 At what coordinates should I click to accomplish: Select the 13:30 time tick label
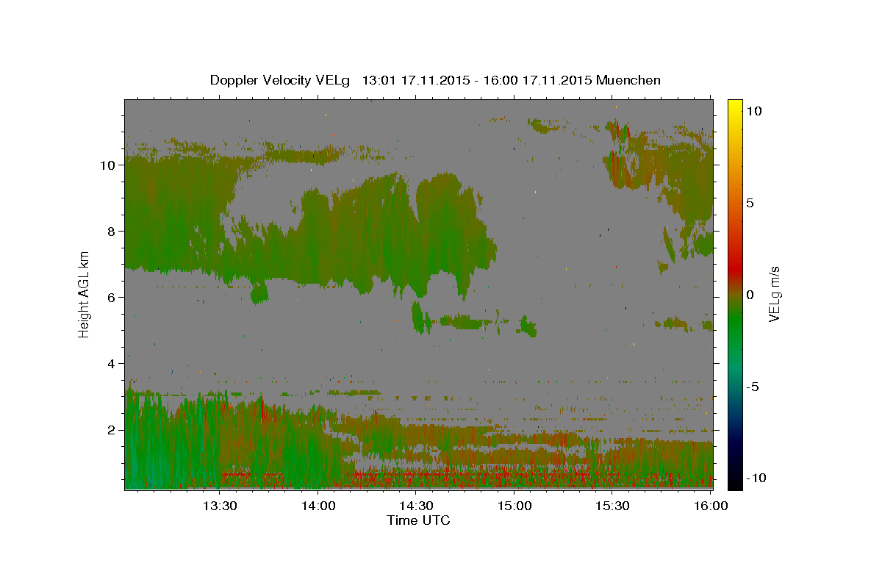tap(220, 506)
